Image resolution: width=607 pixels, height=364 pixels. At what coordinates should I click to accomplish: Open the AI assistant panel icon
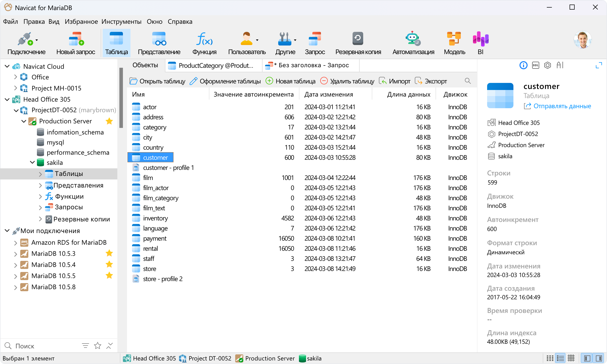(560, 65)
